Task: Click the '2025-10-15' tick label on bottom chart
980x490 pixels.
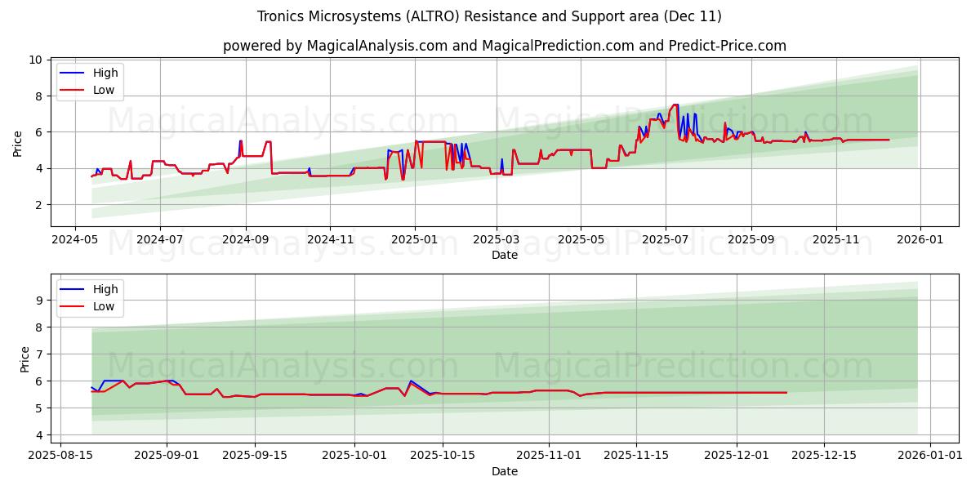Action: pos(443,457)
